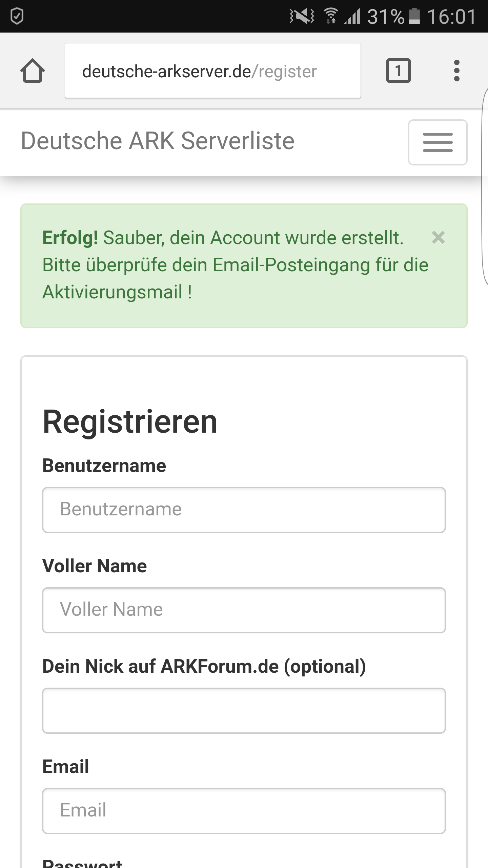
Task: Tap the Benutzername field label
Action: [x=104, y=466]
